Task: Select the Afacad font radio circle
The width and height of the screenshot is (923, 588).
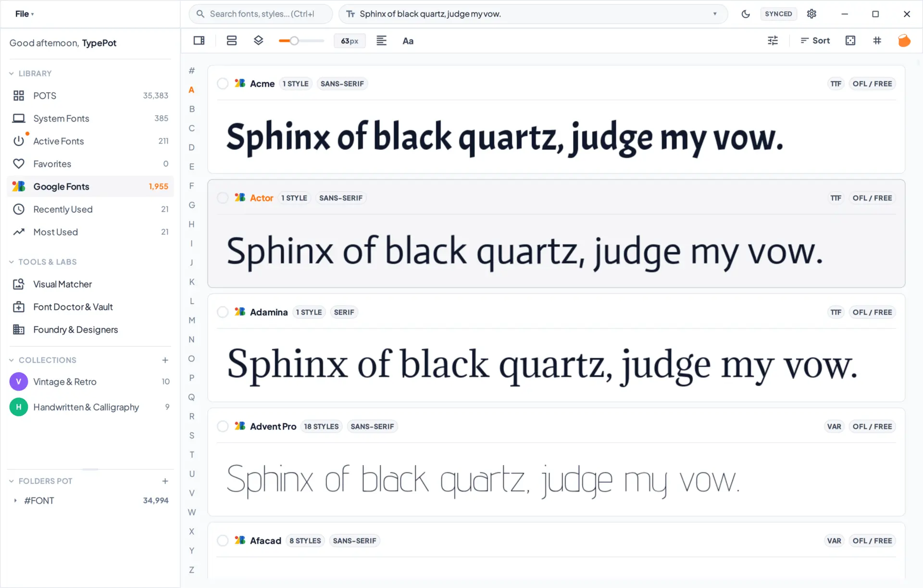Action: coord(223,541)
